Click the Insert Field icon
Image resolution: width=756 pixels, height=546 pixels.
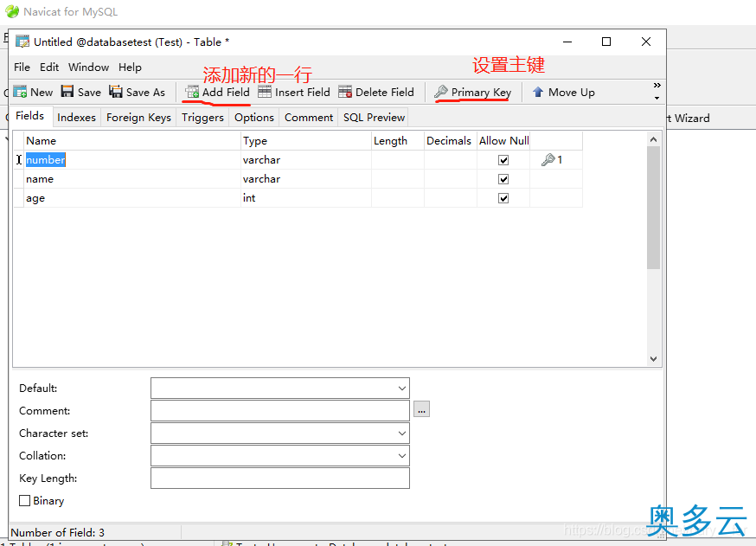click(x=265, y=92)
